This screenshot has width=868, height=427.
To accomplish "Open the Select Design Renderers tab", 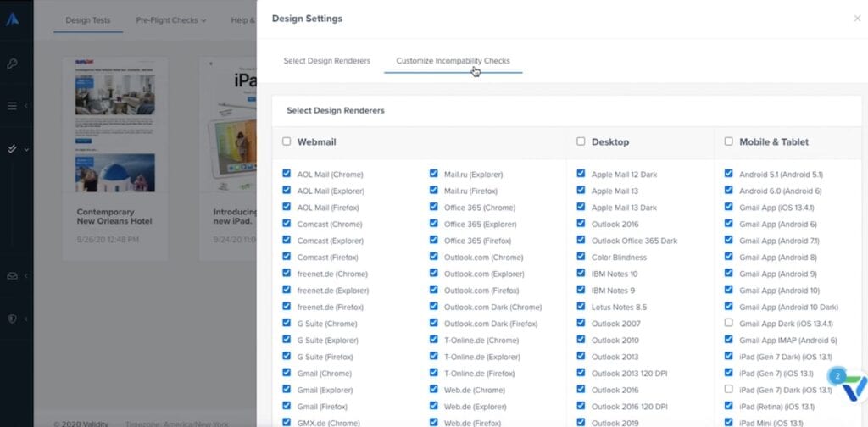I will click(x=326, y=61).
